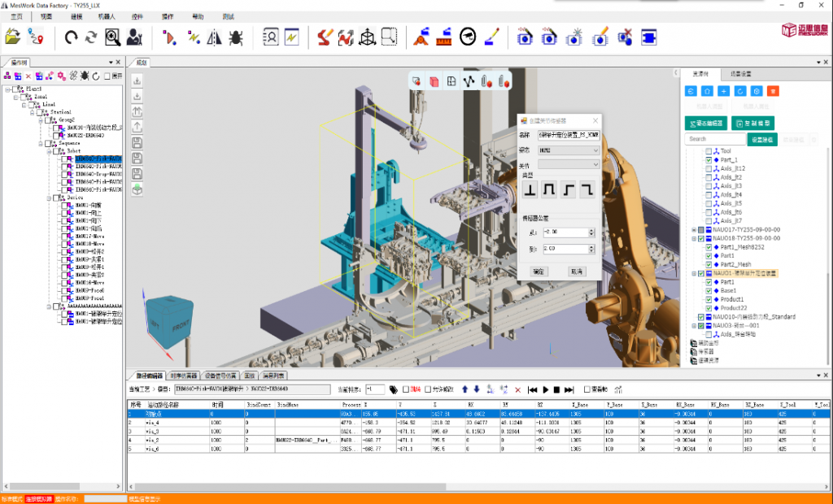Click the home icon in resource panel

(x=707, y=91)
